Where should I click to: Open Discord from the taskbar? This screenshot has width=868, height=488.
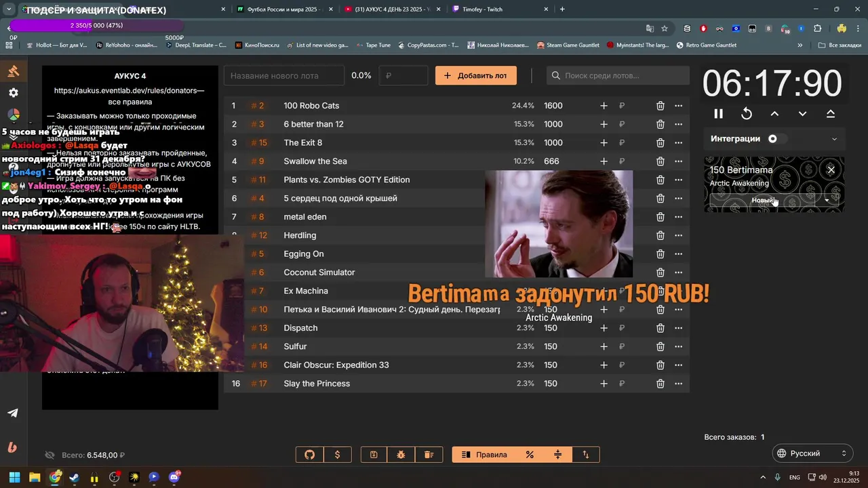point(174,477)
